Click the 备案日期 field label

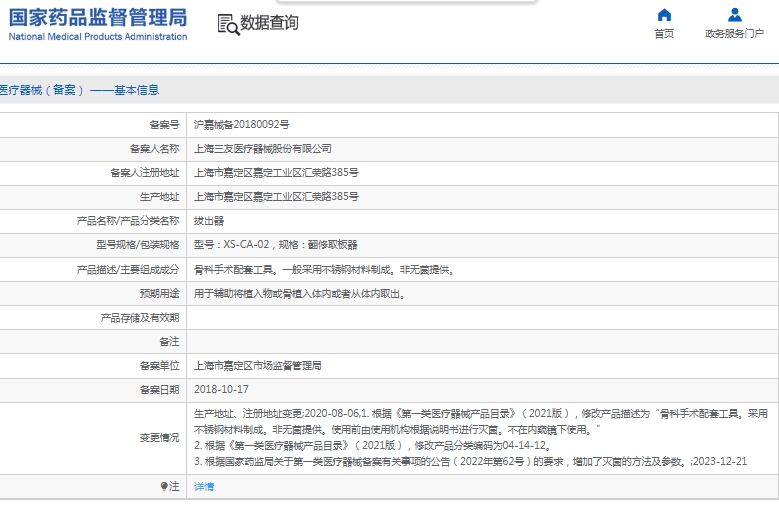159,390
